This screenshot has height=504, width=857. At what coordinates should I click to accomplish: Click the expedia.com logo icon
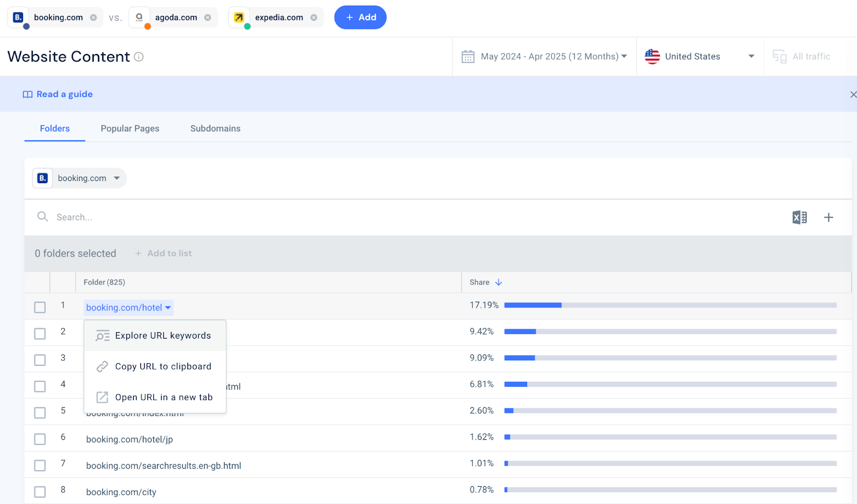pos(239,17)
